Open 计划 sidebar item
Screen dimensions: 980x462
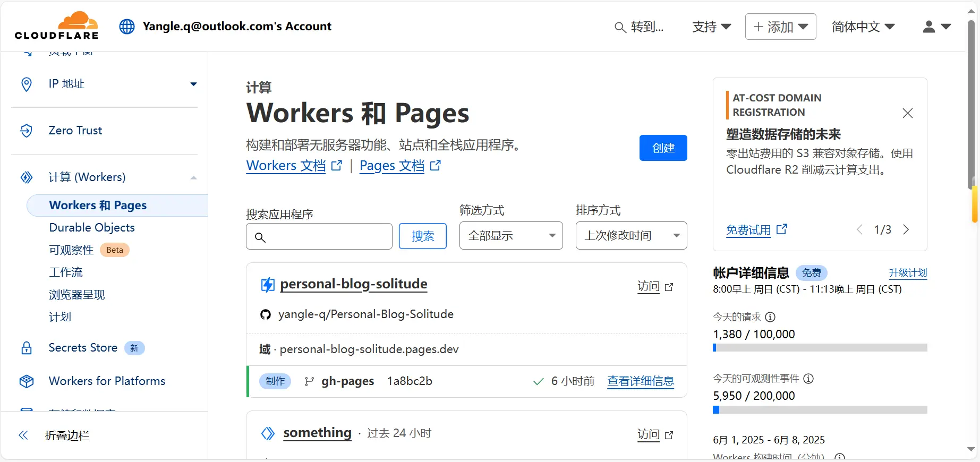[60, 317]
